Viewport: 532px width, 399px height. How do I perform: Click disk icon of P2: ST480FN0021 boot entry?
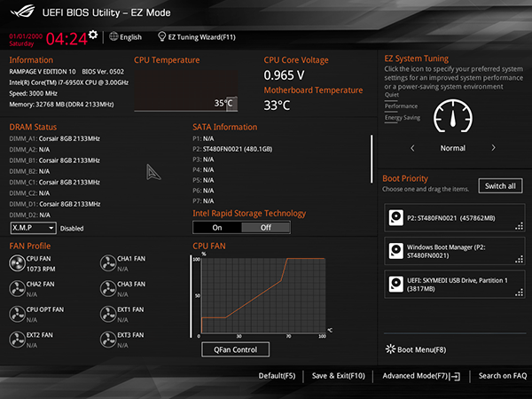click(x=396, y=217)
